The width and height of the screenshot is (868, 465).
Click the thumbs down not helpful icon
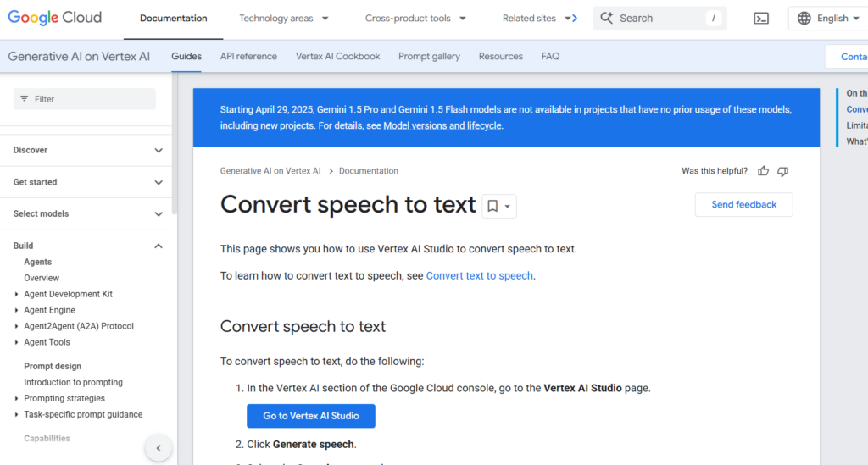point(782,171)
